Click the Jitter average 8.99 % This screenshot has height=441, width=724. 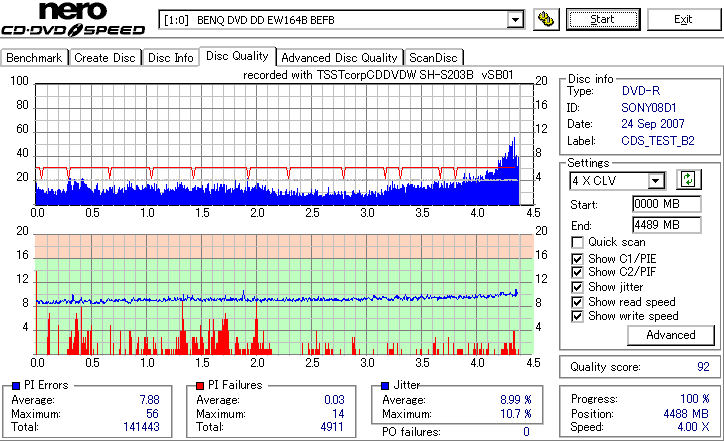click(516, 399)
